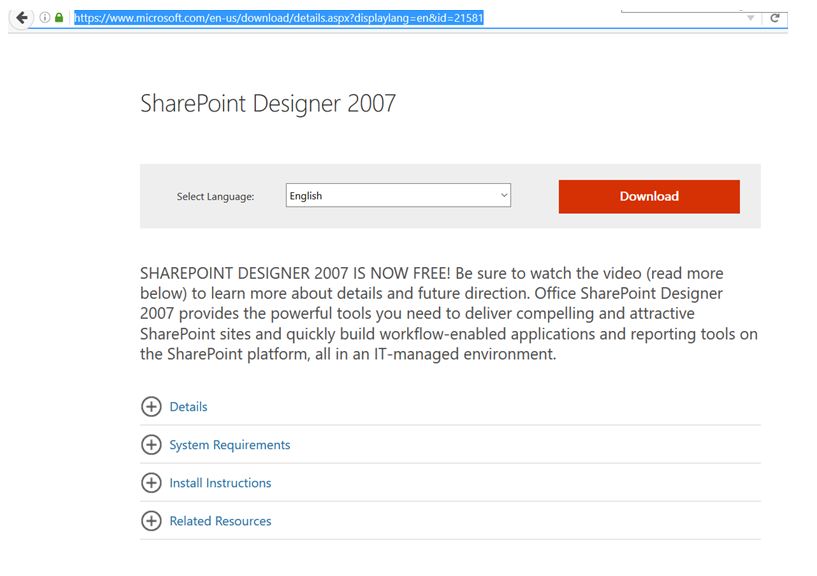This screenshot has height=576, width=817.
Task: Click the Select Language label
Action: pos(215,197)
